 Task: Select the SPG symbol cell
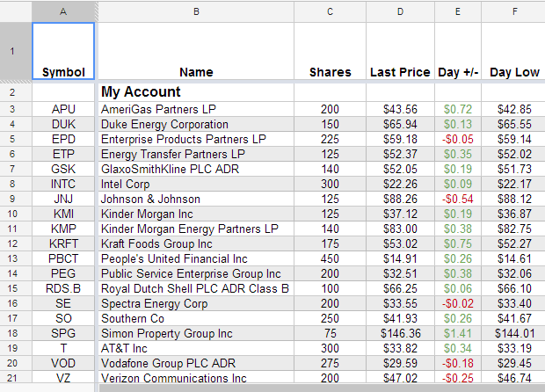(x=63, y=333)
